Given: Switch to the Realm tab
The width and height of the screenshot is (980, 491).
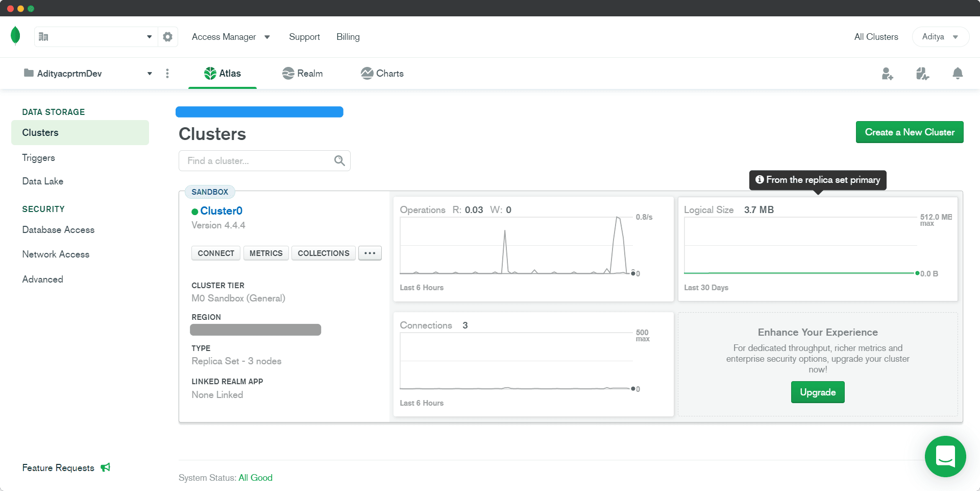Looking at the screenshot, I should [303, 74].
